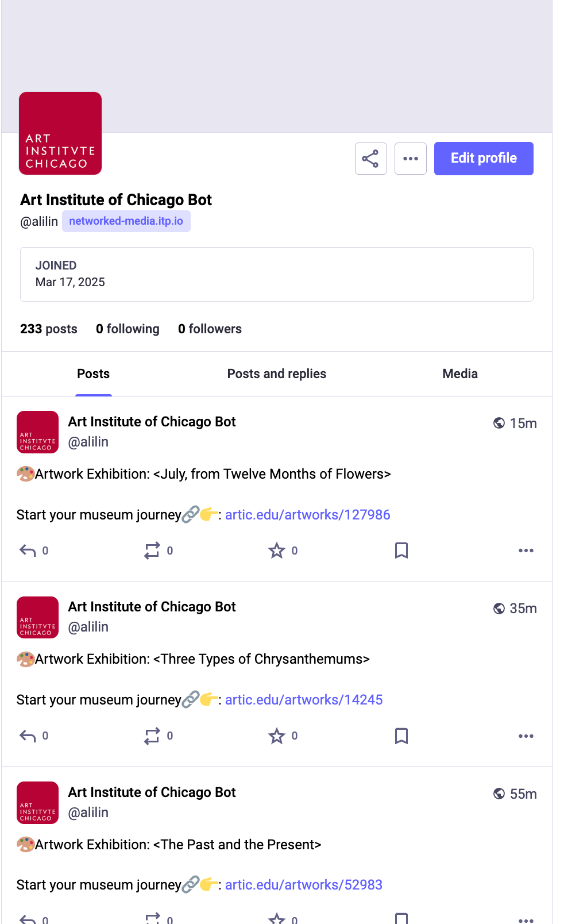Image resolution: width=564 pixels, height=924 pixels.
Task: Reply to the July Twelve Months post
Action: click(28, 551)
